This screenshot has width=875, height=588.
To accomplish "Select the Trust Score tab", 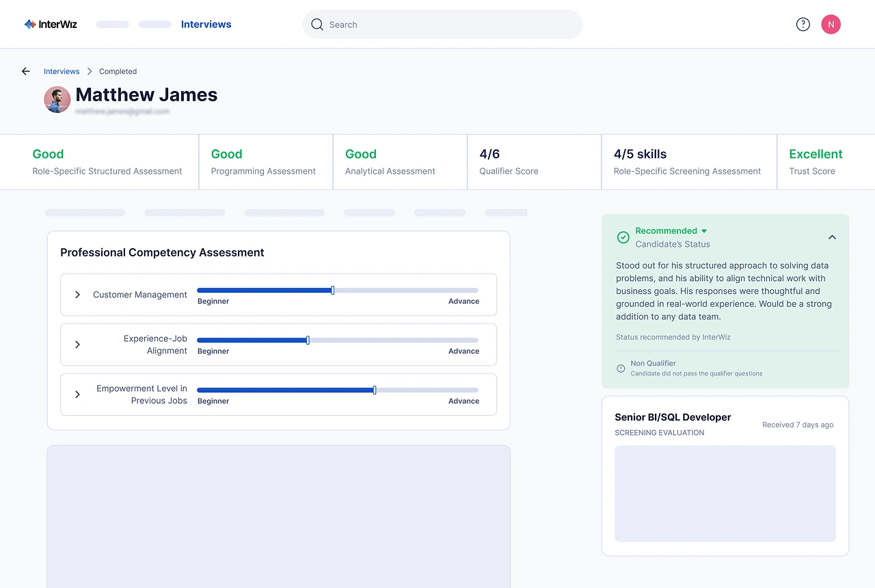I will click(816, 162).
